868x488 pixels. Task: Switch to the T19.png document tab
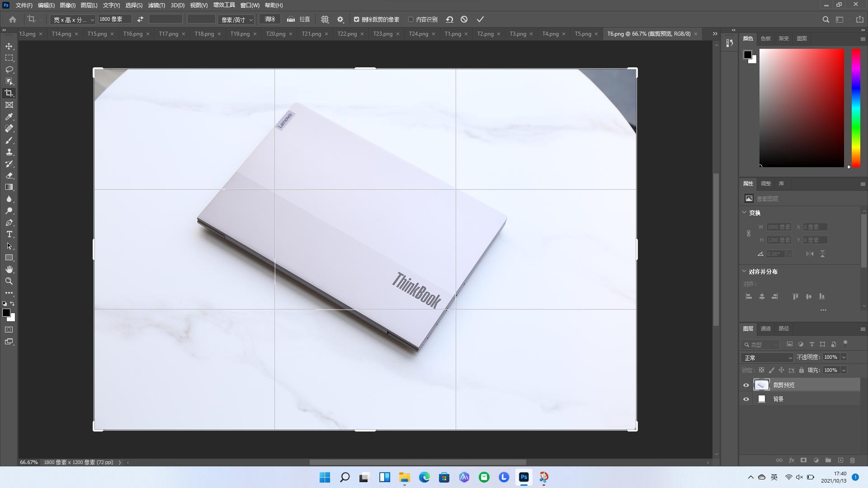pos(240,33)
